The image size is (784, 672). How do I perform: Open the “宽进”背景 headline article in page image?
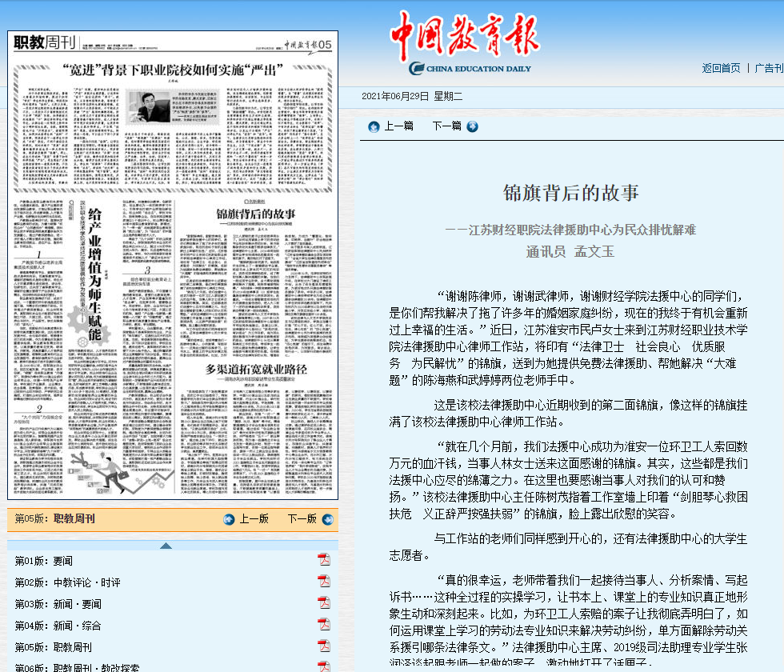(172, 69)
